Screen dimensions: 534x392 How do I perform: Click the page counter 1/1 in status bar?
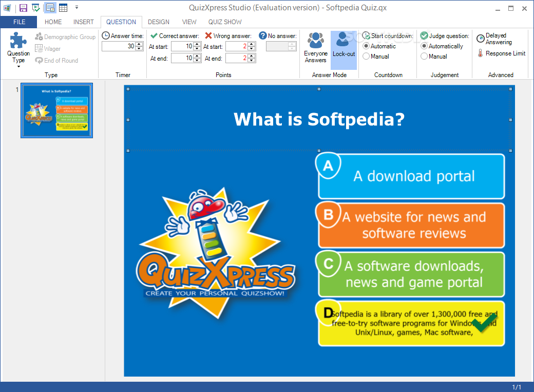[x=517, y=387]
